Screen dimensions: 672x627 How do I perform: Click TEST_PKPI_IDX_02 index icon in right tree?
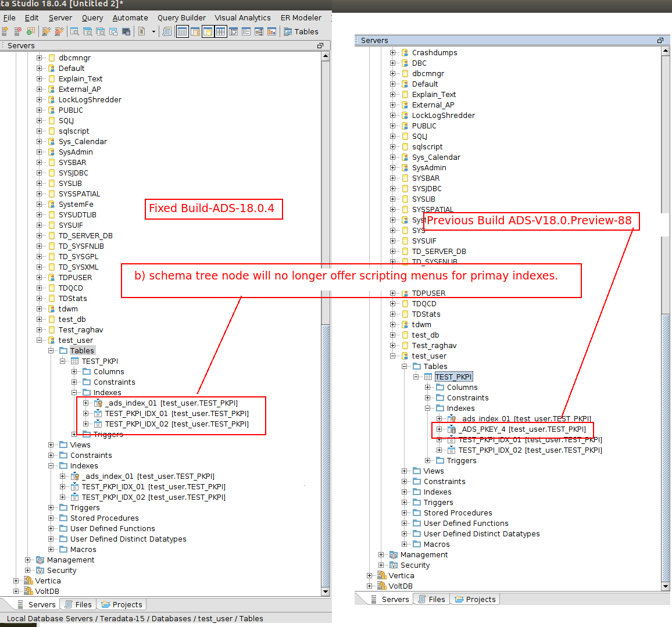pyautogui.click(x=451, y=450)
